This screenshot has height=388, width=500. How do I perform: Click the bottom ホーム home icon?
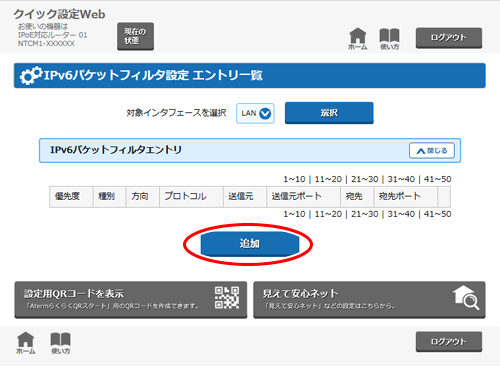click(x=26, y=343)
